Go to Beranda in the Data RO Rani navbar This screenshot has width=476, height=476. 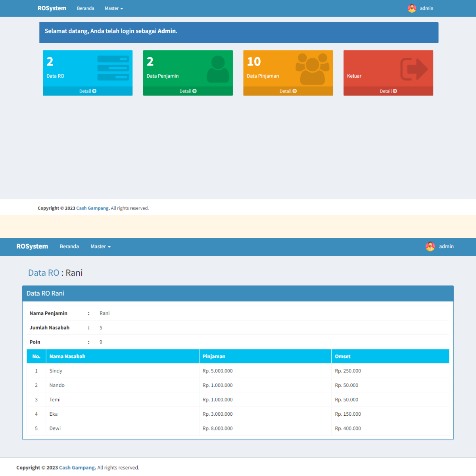click(x=69, y=246)
